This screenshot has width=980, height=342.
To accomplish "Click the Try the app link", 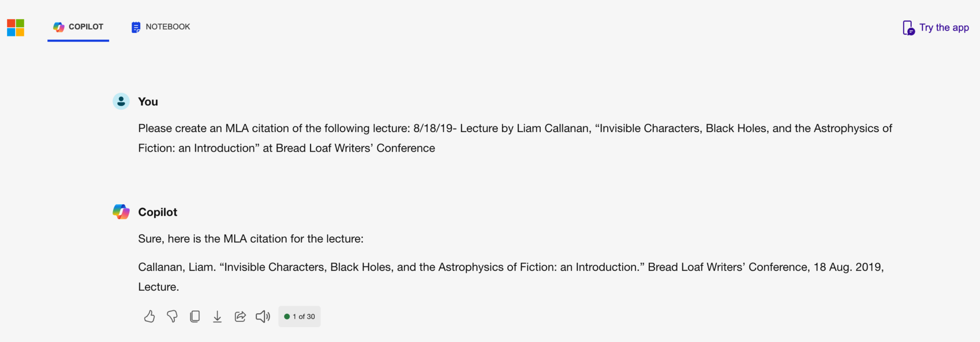I will click(944, 28).
